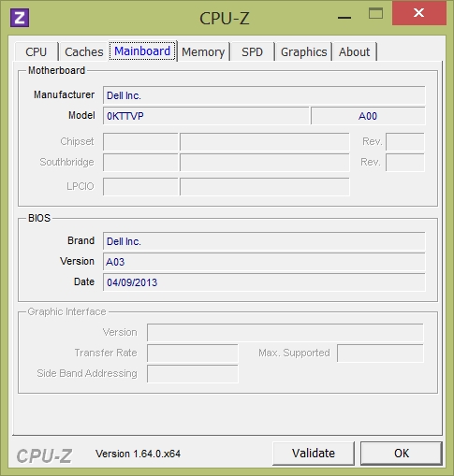Click the Transfer Rate label
Viewport: 454px width, 476px height.
coord(106,353)
